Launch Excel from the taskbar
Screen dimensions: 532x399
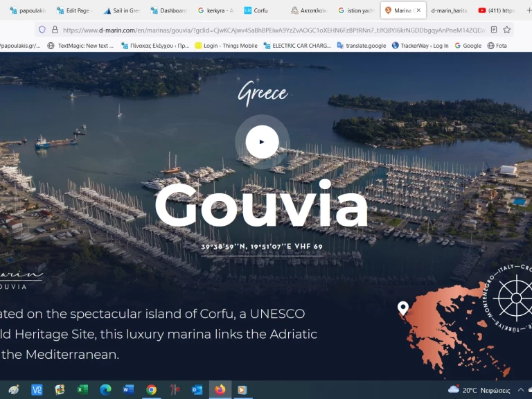[82, 389]
